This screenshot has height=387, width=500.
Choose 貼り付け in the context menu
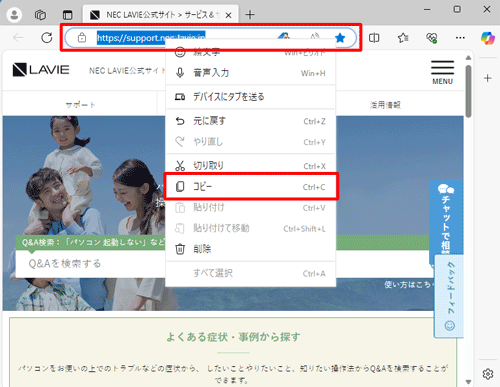click(250, 208)
